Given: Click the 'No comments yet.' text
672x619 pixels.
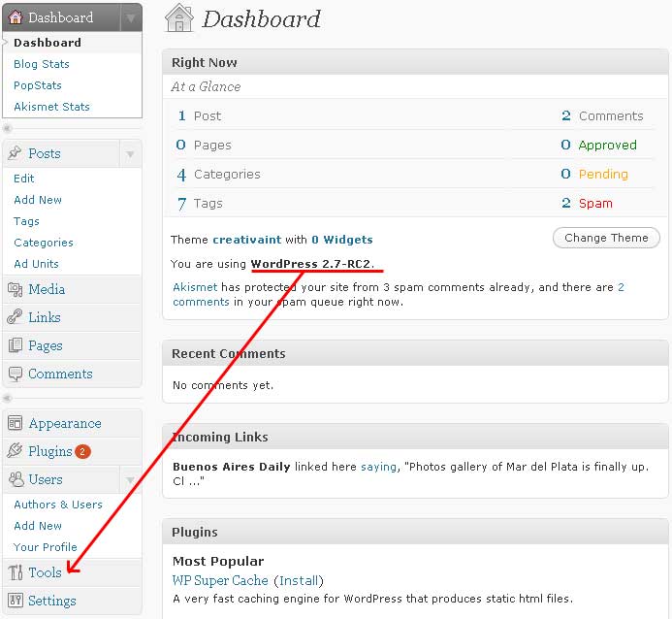Looking at the screenshot, I should point(223,385).
